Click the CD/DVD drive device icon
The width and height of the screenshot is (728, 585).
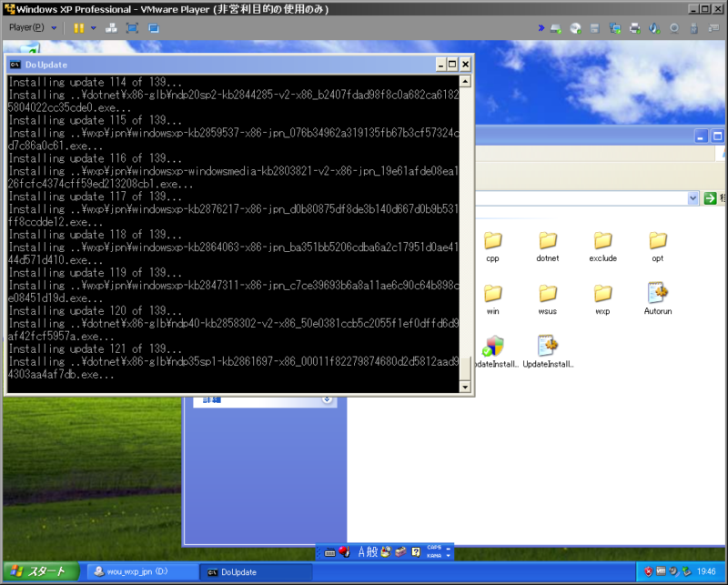(575, 29)
